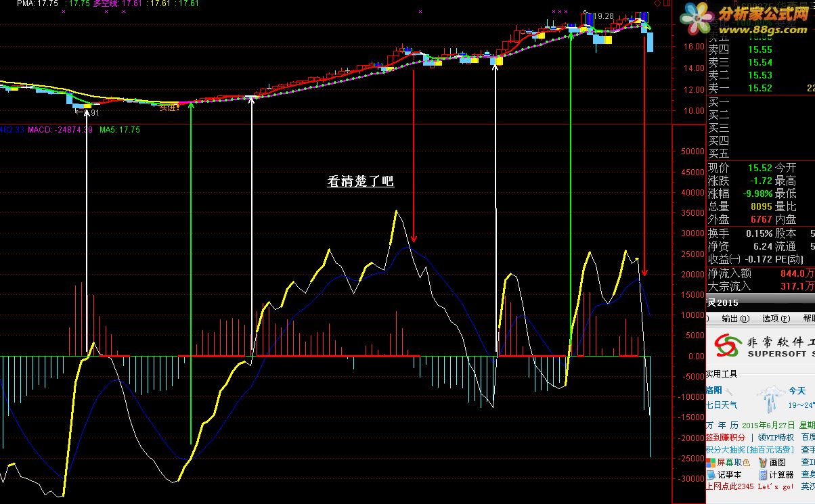Viewport: 815px width, 504px height.
Task: Click 上网点此2345 Let's go! link
Action: coord(749,486)
